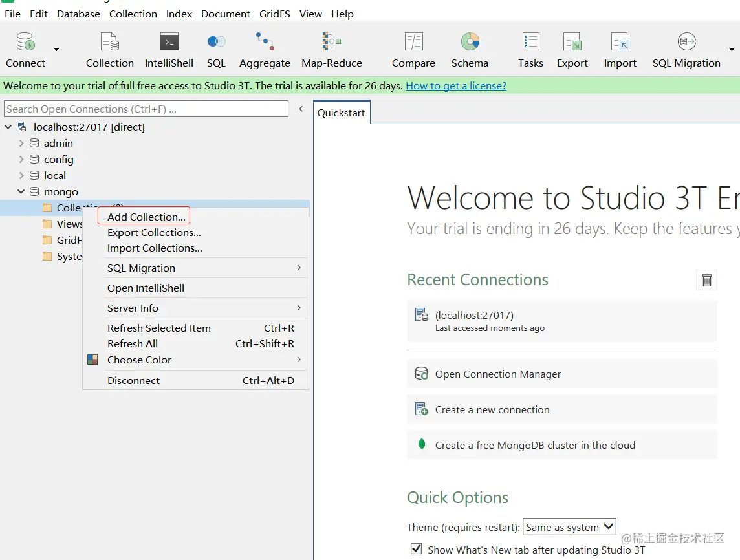Open recent connection (localhost:27017)
Screen dimensions: 740x560
click(561, 321)
